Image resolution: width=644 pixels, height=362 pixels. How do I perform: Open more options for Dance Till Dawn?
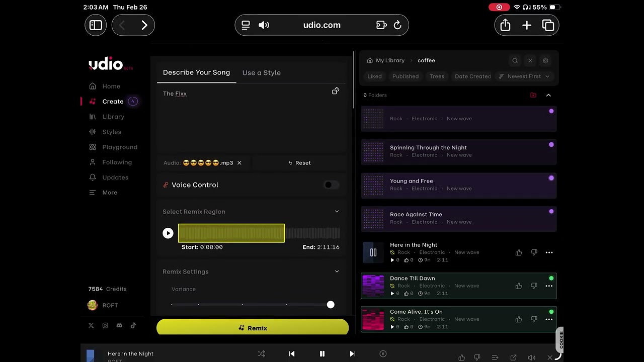[x=549, y=286]
